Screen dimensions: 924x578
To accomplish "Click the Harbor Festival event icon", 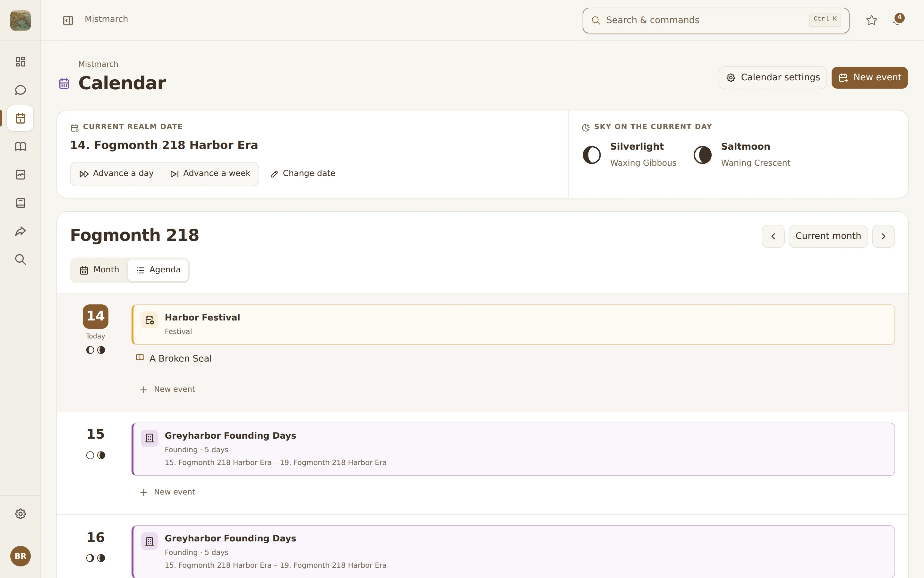I will (149, 320).
